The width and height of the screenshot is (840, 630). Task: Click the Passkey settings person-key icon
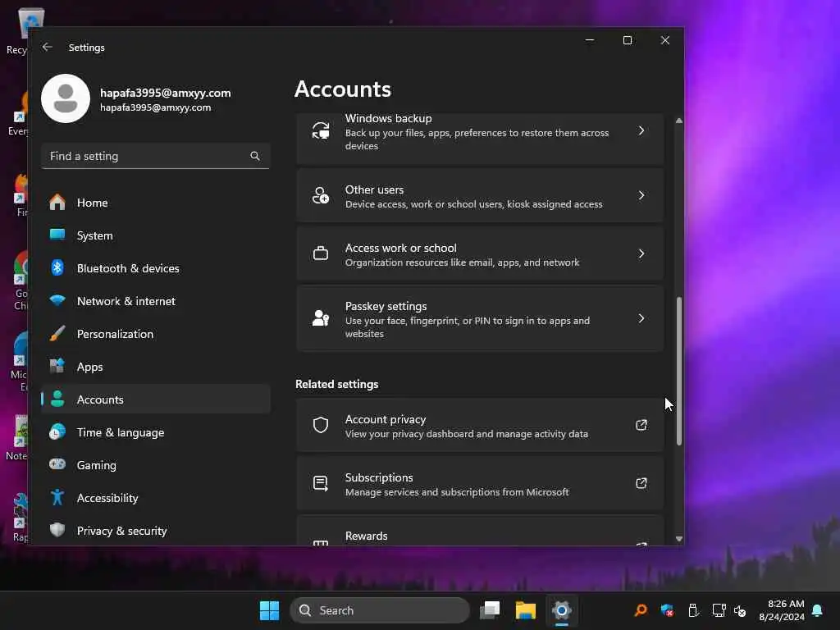[x=321, y=318]
